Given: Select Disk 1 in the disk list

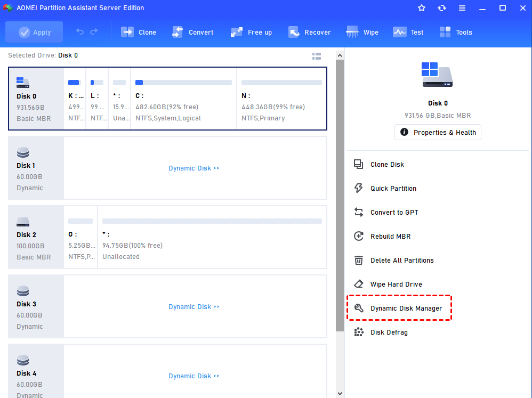Looking at the screenshot, I should point(36,168).
